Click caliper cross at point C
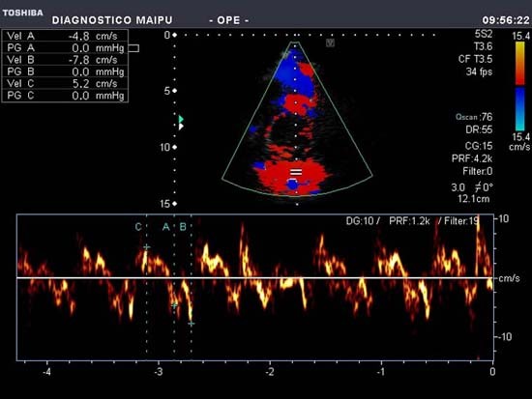 click(x=147, y=247)
